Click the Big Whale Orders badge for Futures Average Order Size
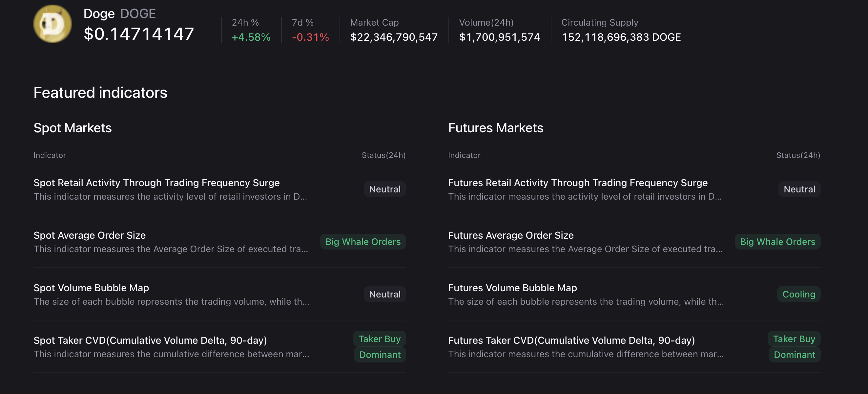The width and height of the screenshot is (868, 394). pyautogui.click(x=777, y=242)
